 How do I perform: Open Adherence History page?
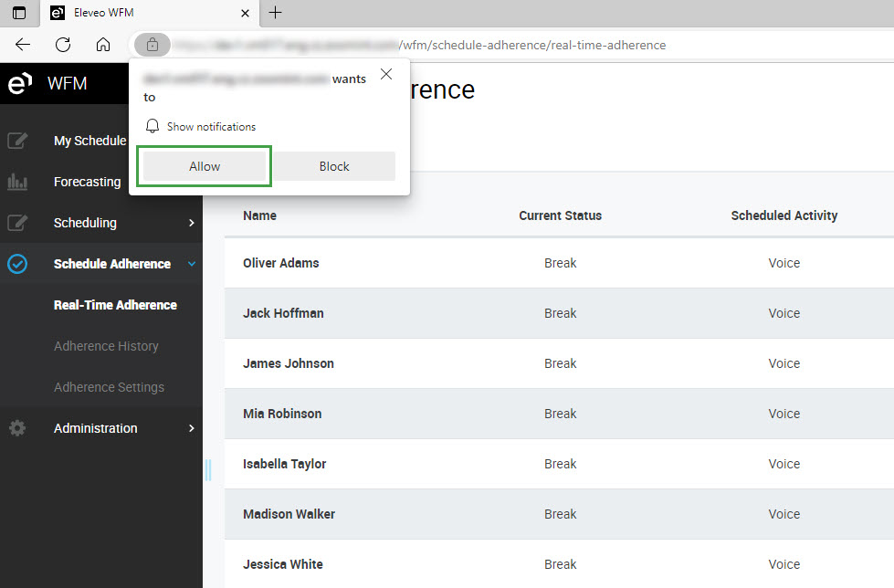106,346
